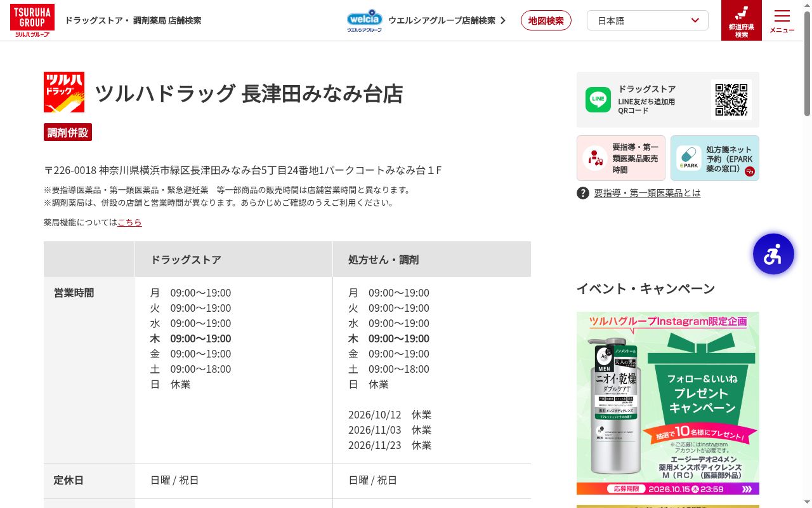Open 要指導・第一類医薬品販売時間 card
This screenshot has width=812, height=508.
coord(621,158)
